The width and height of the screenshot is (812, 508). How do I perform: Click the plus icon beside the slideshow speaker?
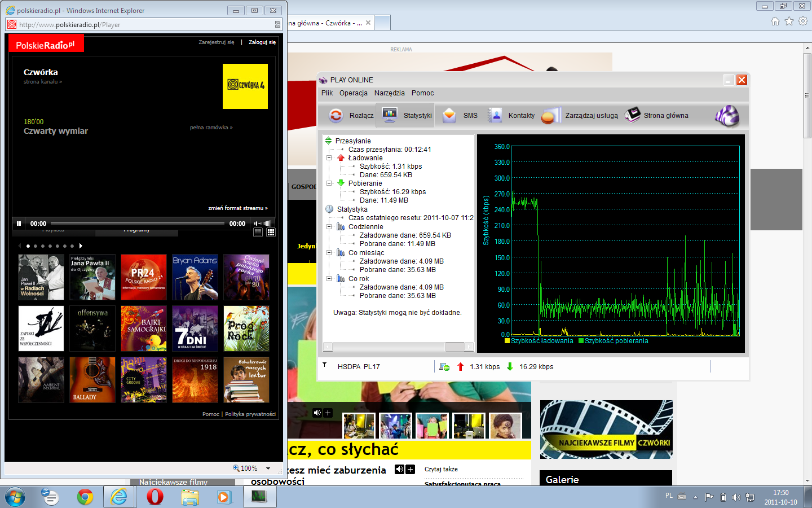328,413
